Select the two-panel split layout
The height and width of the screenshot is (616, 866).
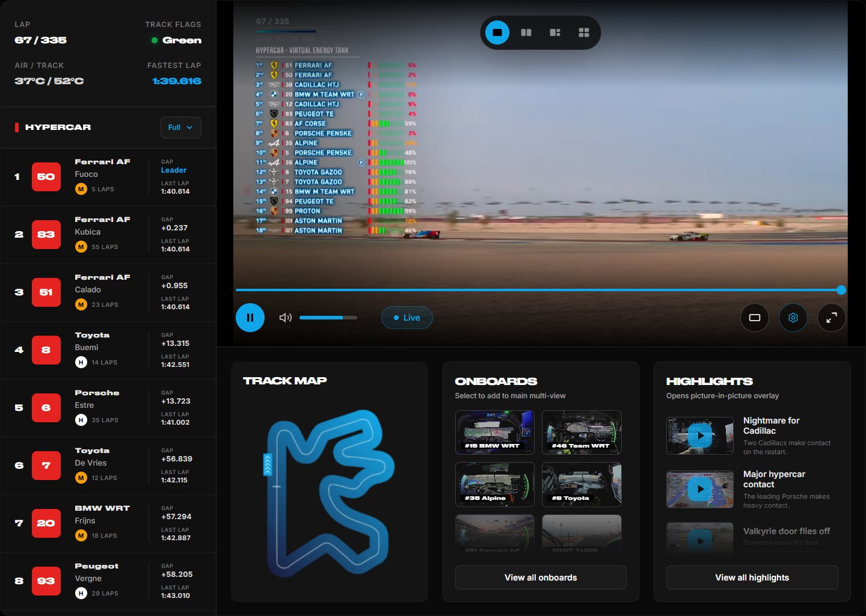[526, 32]
